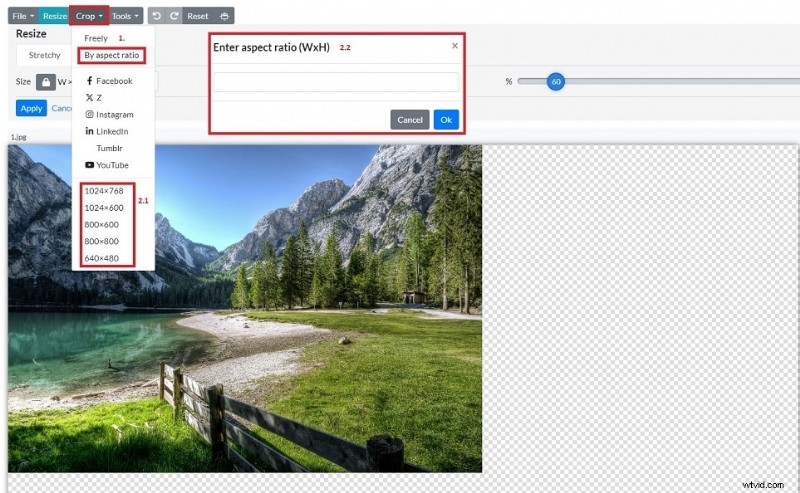Pick the 800×600 crop size
The width and height of the screenshot is (800, 493).
tap(102, 225)
